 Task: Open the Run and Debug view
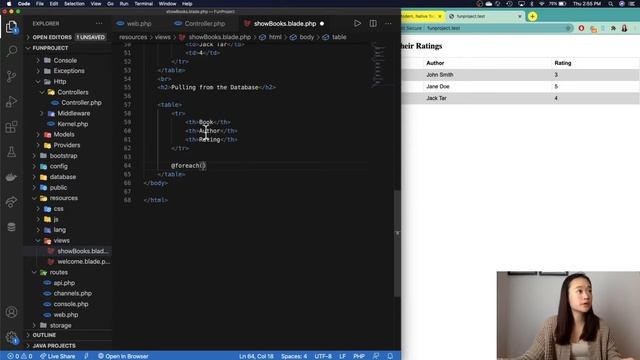click(11, 101)
